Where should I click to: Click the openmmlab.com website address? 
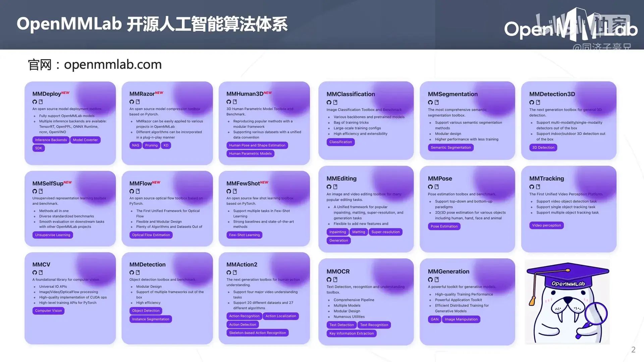coord(113,65)
